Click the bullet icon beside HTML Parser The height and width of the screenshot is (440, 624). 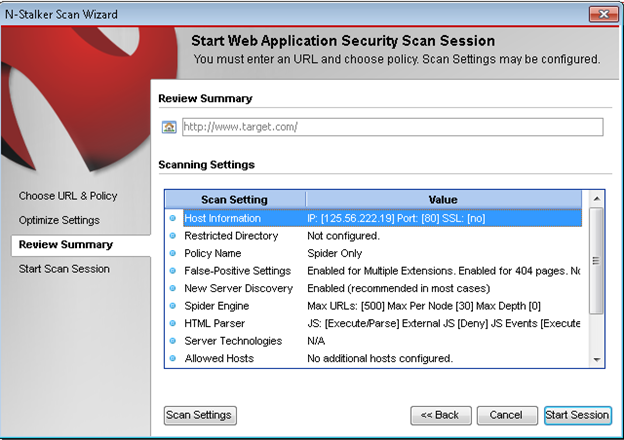(x=173, y=323)
